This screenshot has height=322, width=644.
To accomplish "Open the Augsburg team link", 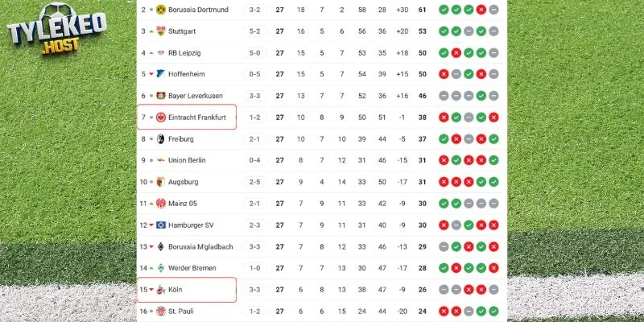I will coord(184,182).
